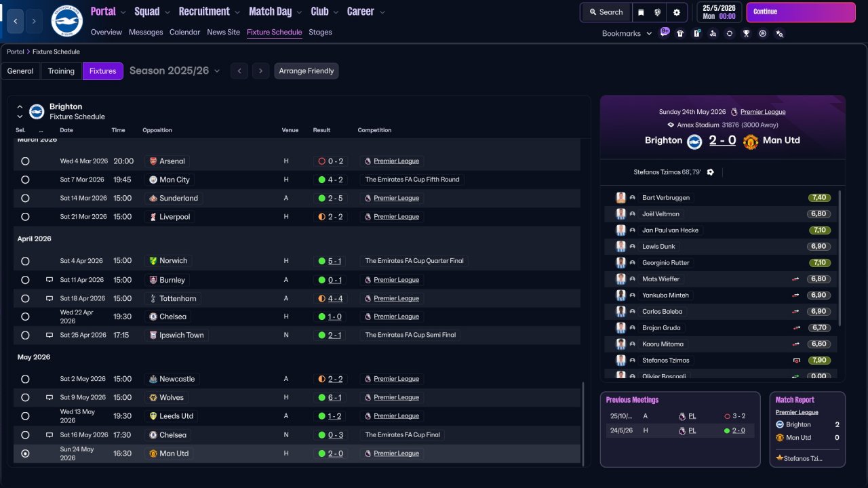Click the Brighton badge in the match header
The height and width of the screenshot is (488, 868).
point(694,141)
